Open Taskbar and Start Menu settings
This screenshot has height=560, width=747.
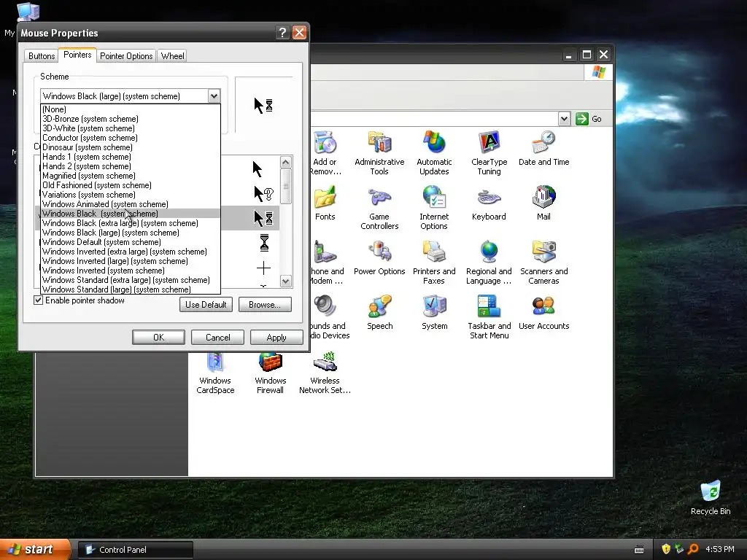[x=489, y=317]
